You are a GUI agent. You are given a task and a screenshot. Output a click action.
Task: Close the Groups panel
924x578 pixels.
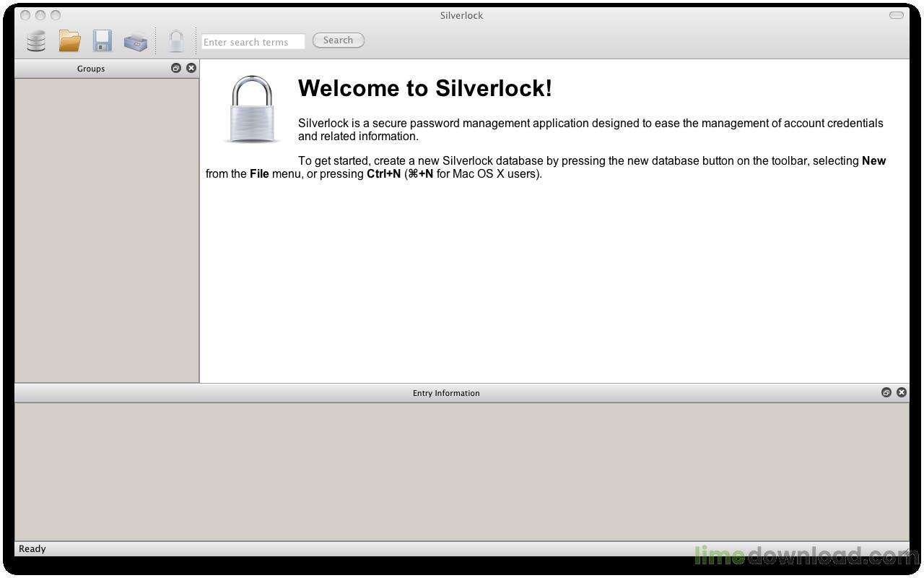pyautogui.click(x=191, y=68)
